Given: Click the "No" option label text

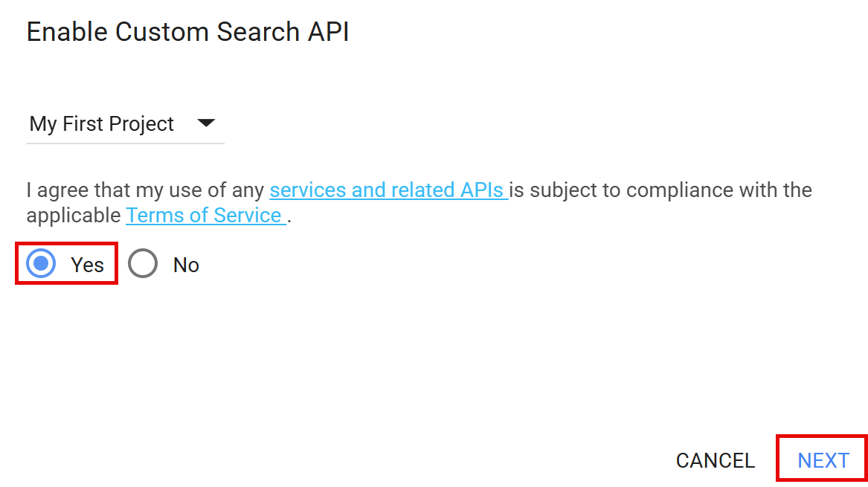Looking at the screenshot, I should 186,265.
